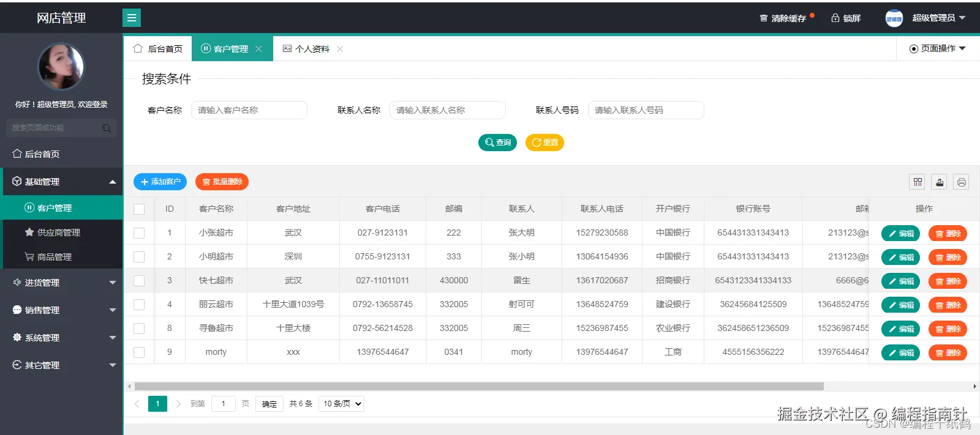Open the 10 条/页 page size dropdown

341,404
